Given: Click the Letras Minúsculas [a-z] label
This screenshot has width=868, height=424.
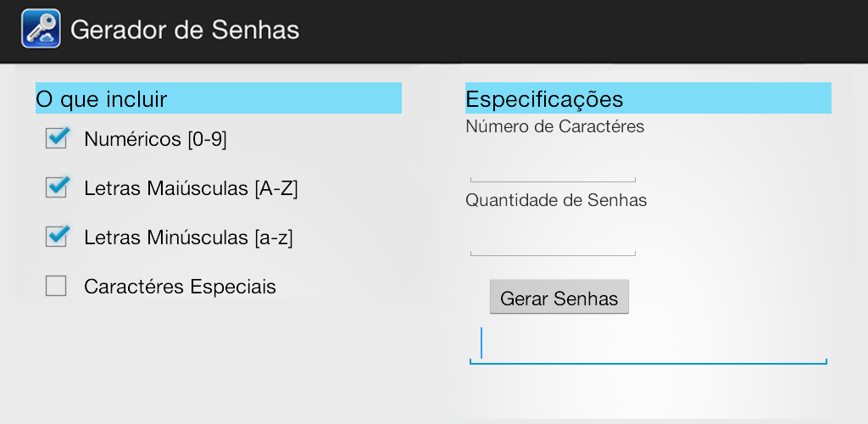Looking at the screenshot, I should tap(188, 237).
